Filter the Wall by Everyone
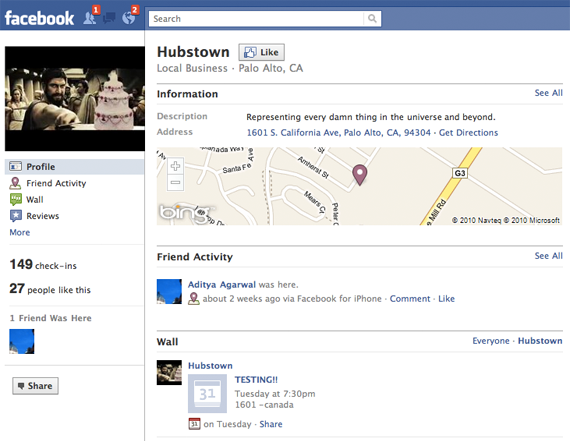570x441 pixels. coord(491,341)
